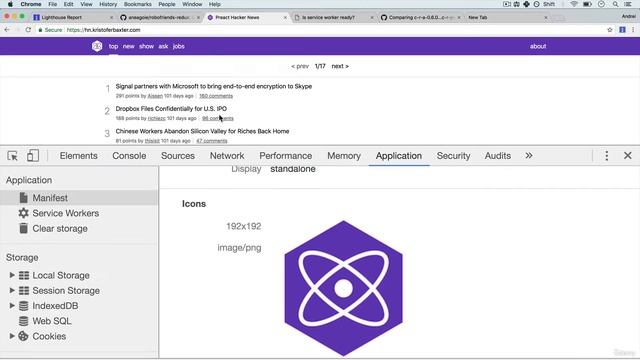The width and height of the screenshot is (640, 360).
Task: Close the DevTools panel
Action: 628,156
